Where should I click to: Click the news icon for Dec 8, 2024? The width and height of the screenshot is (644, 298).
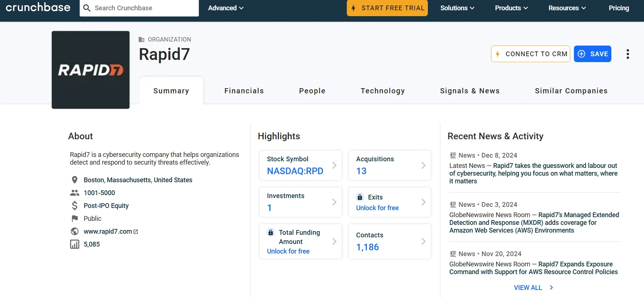[453, 155]
